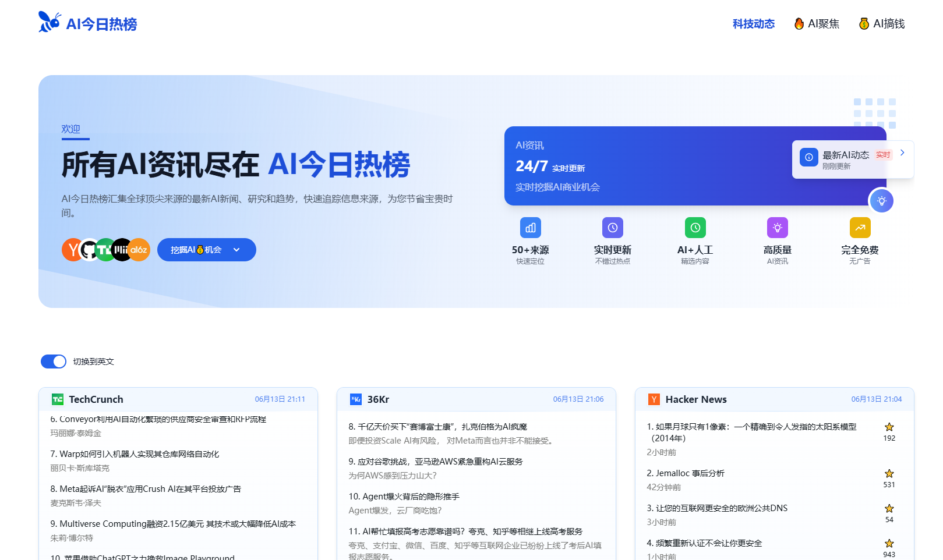This screenshot has width=943, height=560.
Task: Open the 如果月球只有1像素 article
Action: 751,433
